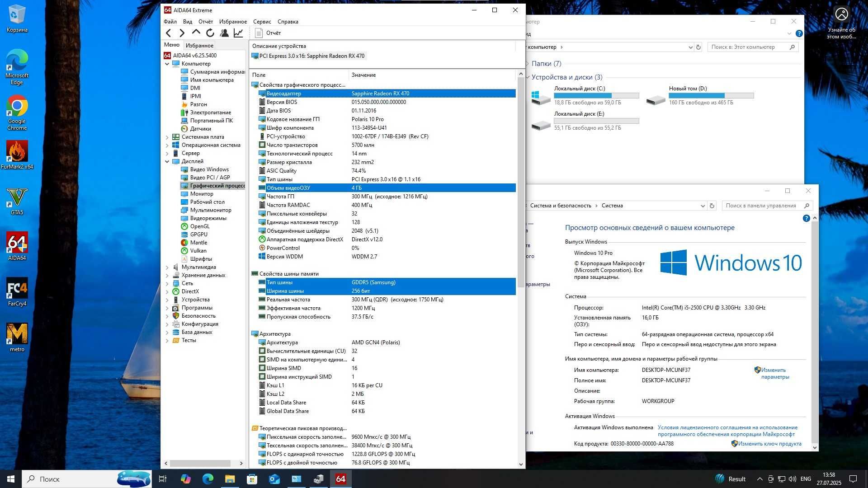Screen dimensions: 868x488
Task: Open the Сервис menu
Action: 262,22
